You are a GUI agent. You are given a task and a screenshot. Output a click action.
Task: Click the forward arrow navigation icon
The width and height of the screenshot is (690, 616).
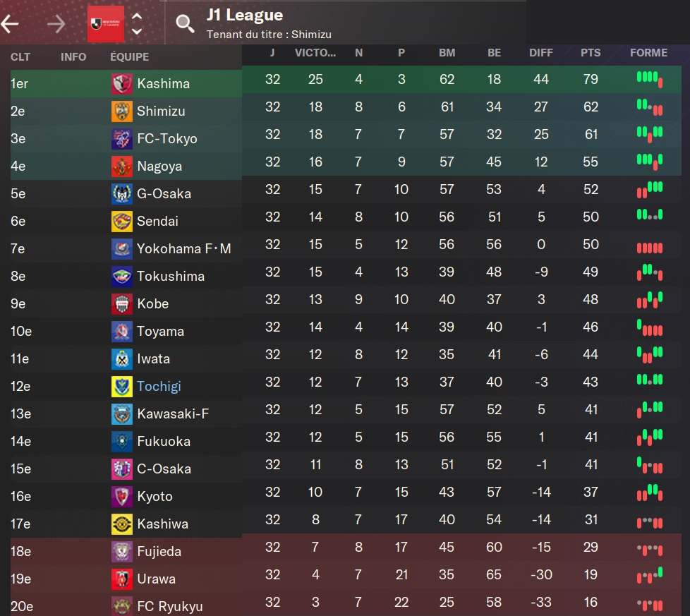56,24
